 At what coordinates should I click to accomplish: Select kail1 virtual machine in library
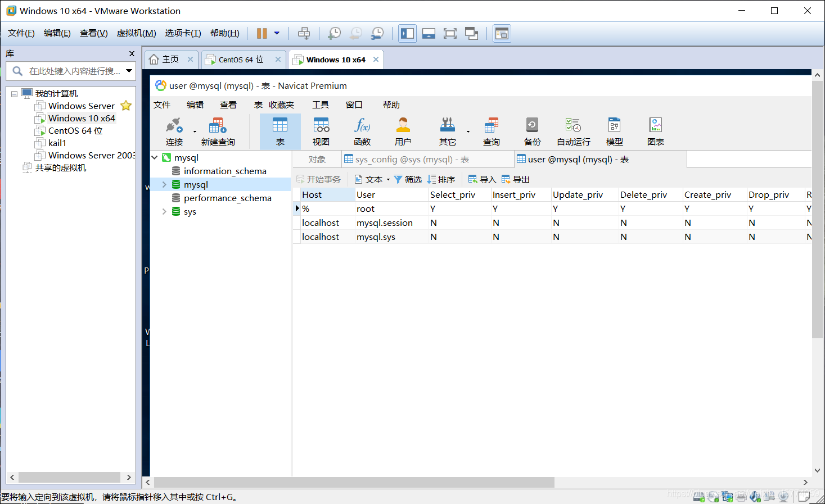point(57,143)
